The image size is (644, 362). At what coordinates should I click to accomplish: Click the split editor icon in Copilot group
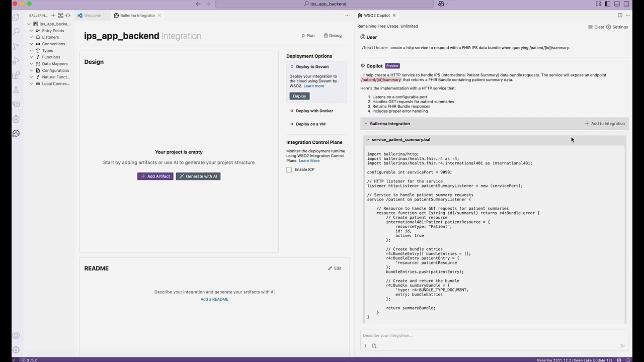point(620,16)
